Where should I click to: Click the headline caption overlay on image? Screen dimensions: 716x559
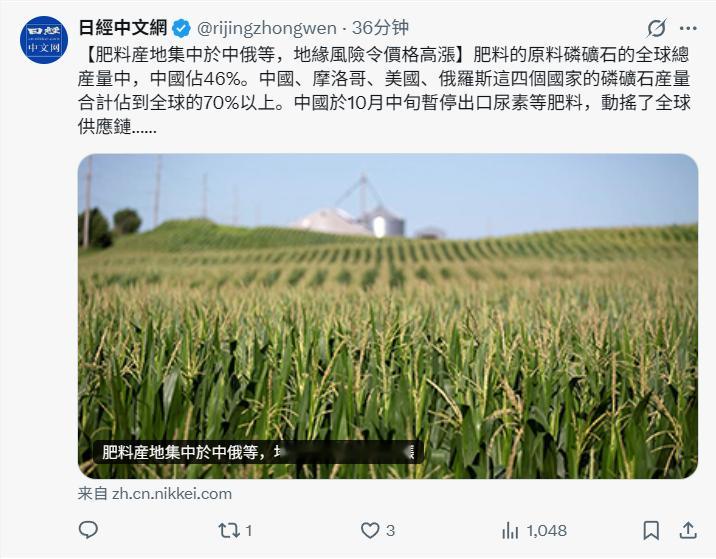pyautogui.click(x=258, y=452)
